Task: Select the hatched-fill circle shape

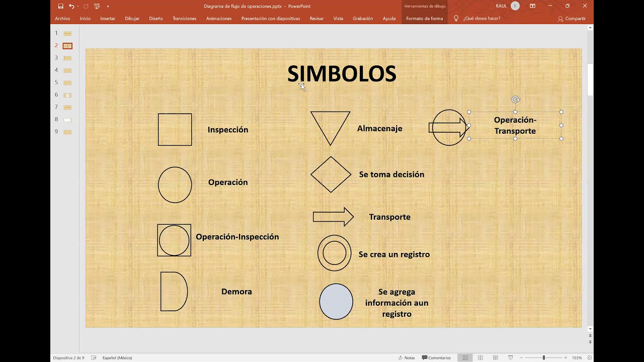Action: 336,302
